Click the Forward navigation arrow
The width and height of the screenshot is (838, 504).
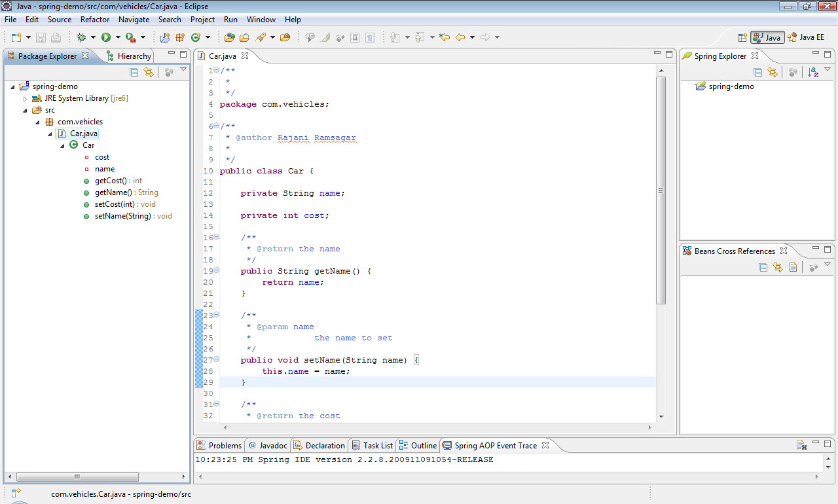pos(485,37)
